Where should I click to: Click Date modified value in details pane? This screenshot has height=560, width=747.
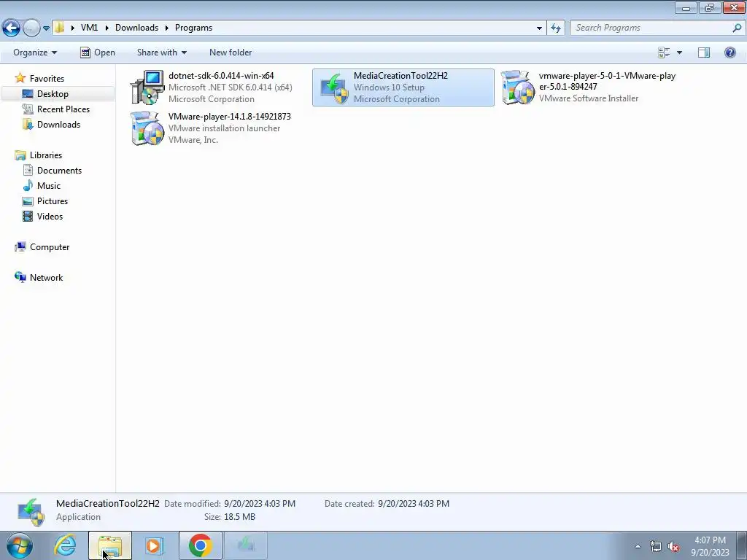click(260, 504)
